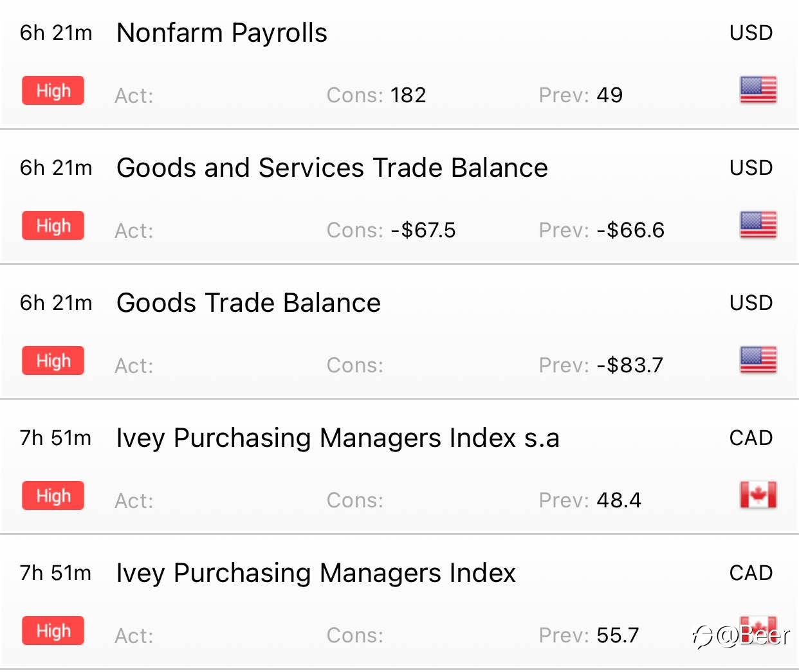Click previous value 48.4 for Ivey PMI
Image resolution: width=799 pixels, height=672 pixels.
coord(618,500)
